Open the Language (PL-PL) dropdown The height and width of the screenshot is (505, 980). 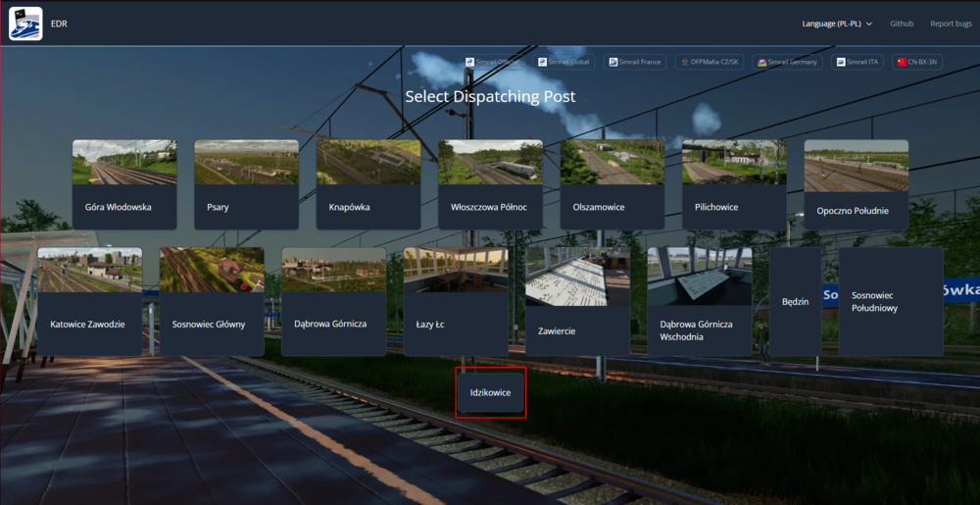(x=837, y=24)
